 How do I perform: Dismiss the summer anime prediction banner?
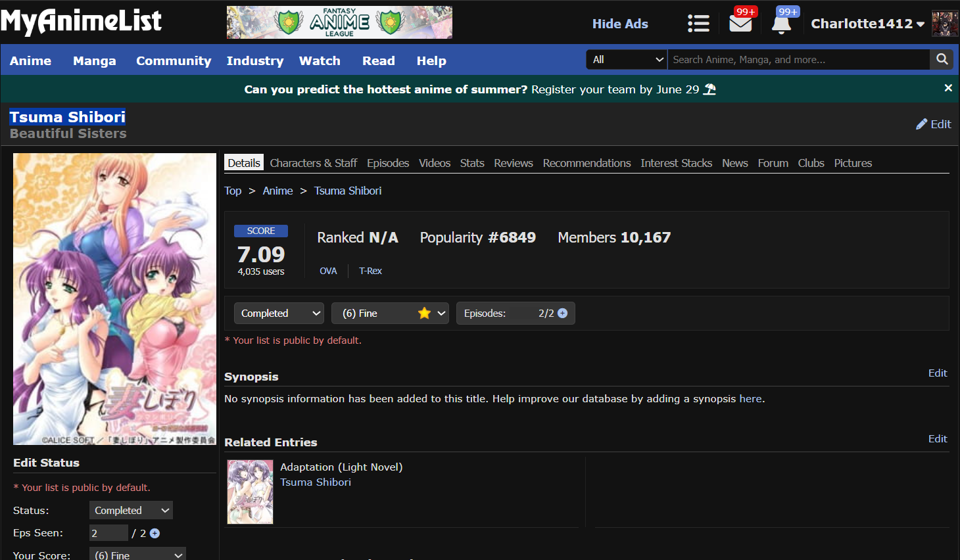click(948, 88)
